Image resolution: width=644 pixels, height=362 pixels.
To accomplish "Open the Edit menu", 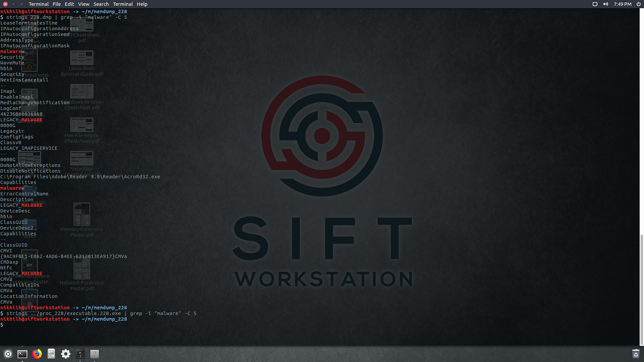I will tap(69, 4).
